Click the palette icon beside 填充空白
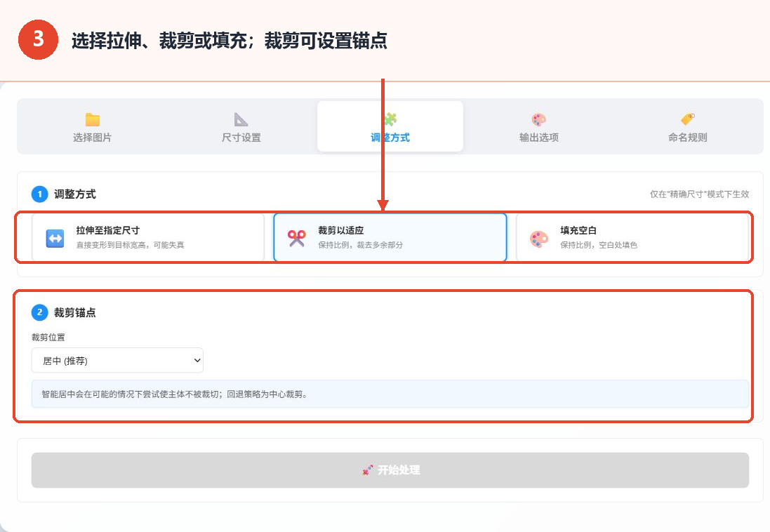The width and height of the screenshot is (770, 532). click(538, 239)
